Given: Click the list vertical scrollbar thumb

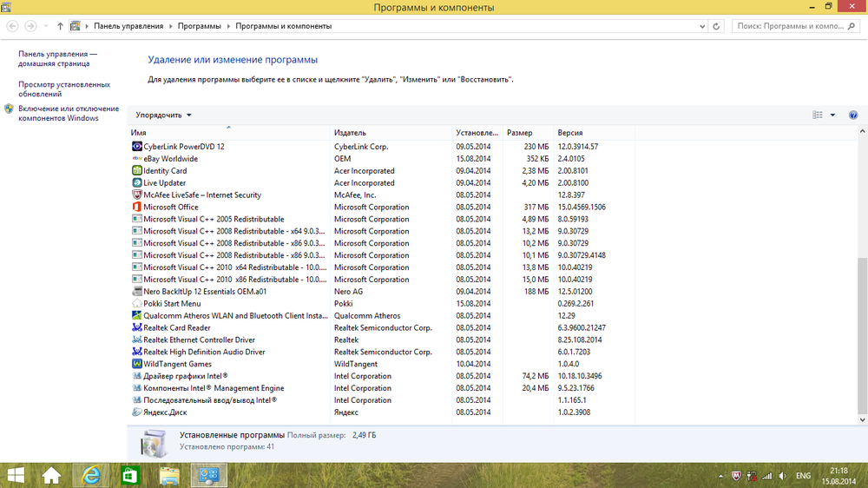Looking at the screenshot, I should point(862,336).
